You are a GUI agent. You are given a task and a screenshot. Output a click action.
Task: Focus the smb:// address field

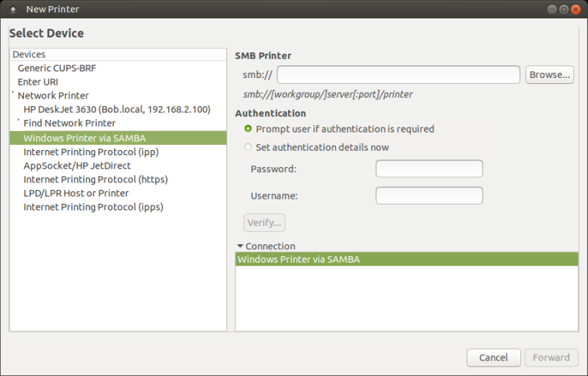pos(398,74)
